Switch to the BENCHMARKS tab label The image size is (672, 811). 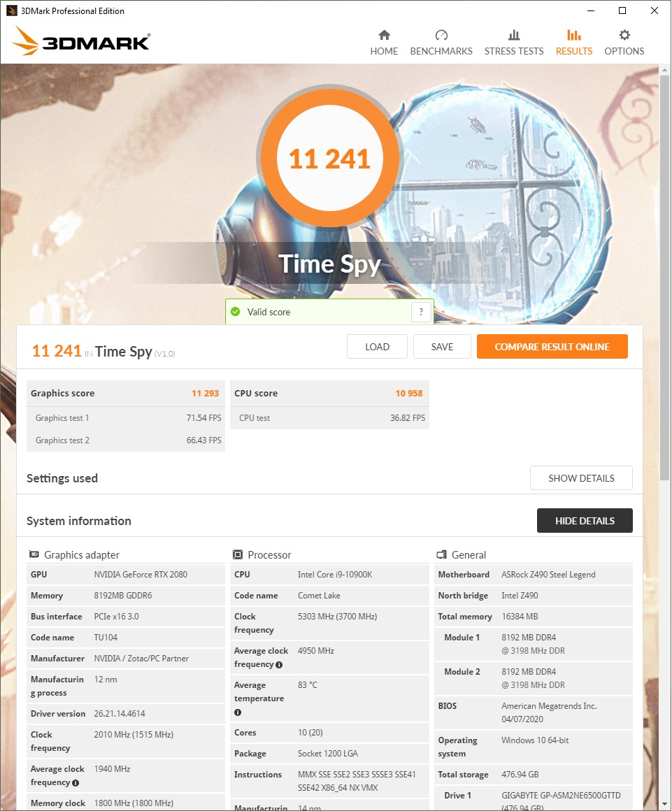click(x=441, y=51)
